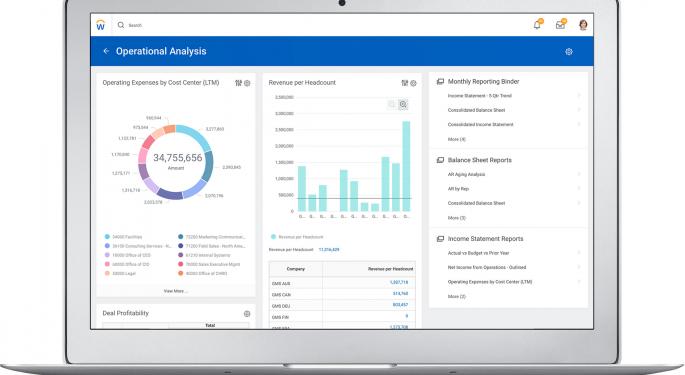Open Actual vs Budget vs Prior Year
685x375 pixels.
pos(478,253)
